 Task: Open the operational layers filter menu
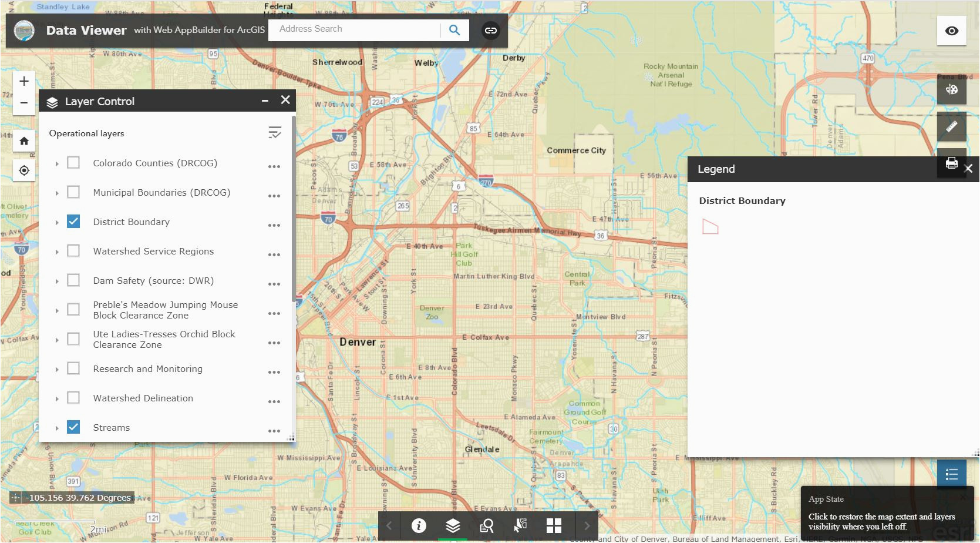pyautogui.click(x=274, y=133)
